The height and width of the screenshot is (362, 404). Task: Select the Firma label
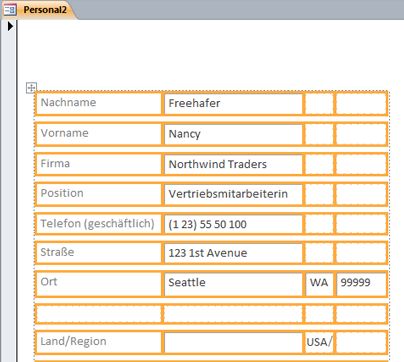[x=98, y=164]
